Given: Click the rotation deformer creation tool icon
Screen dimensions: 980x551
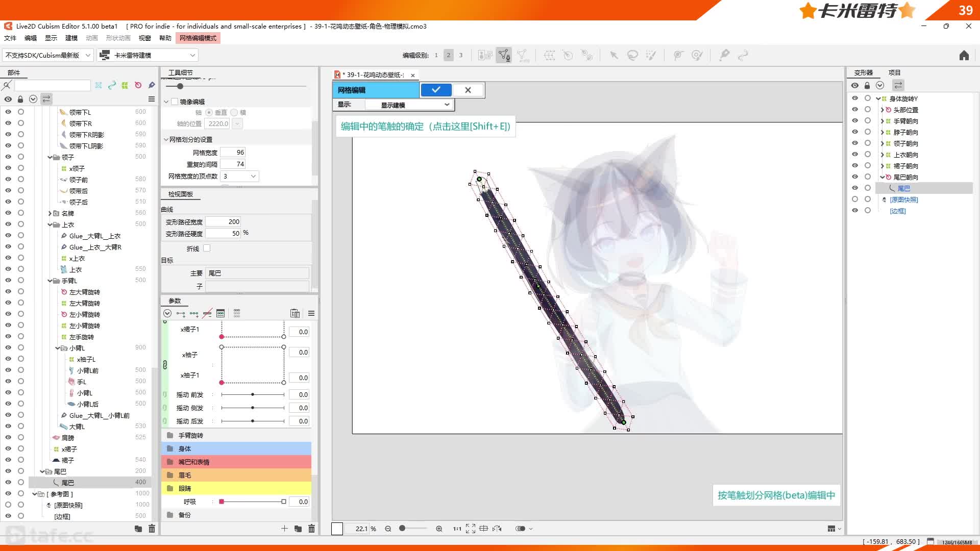Looking at the screenshot, I should [x=568, y=55].
